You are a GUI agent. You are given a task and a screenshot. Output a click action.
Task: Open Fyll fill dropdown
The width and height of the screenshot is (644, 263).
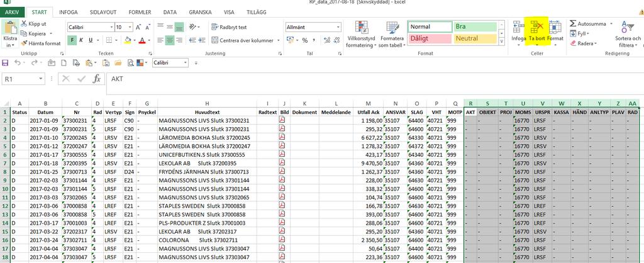579,33
